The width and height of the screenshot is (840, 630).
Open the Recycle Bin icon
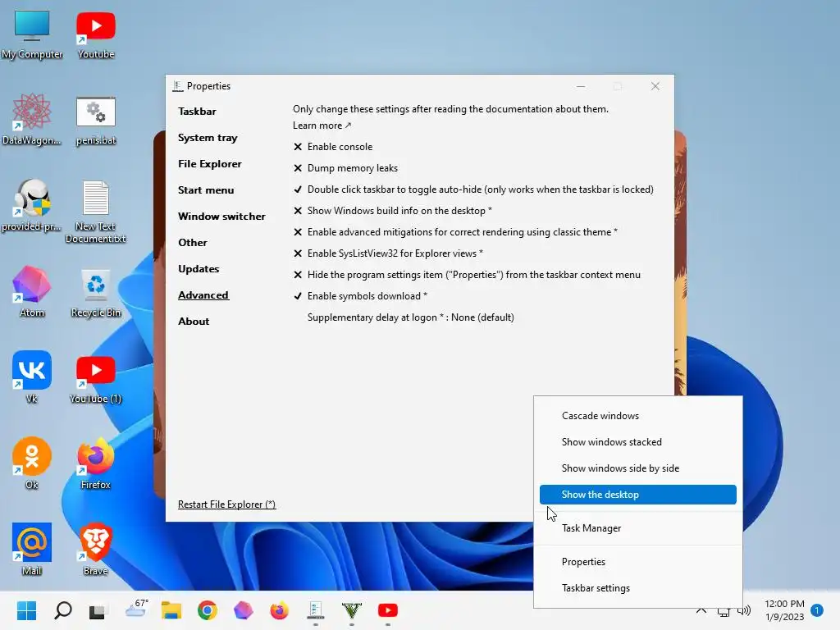96,293
